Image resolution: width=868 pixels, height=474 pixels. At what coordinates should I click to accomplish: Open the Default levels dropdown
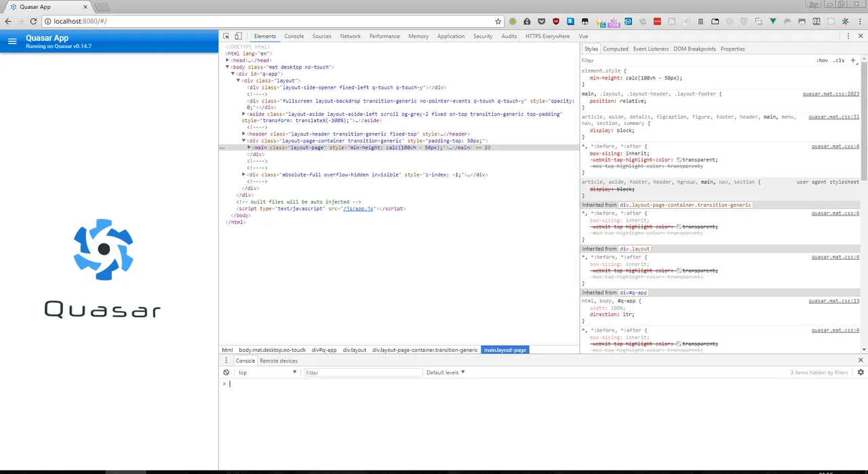coord(446,372)
